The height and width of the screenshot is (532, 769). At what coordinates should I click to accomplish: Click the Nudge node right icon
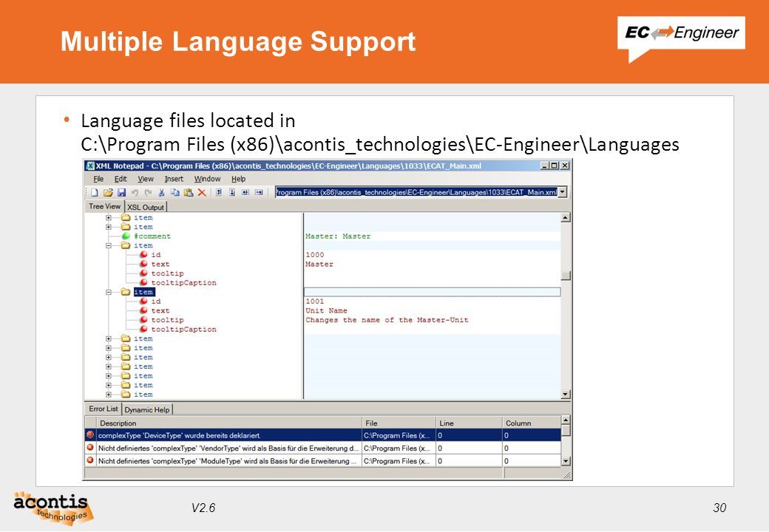(x=259, y=193)
